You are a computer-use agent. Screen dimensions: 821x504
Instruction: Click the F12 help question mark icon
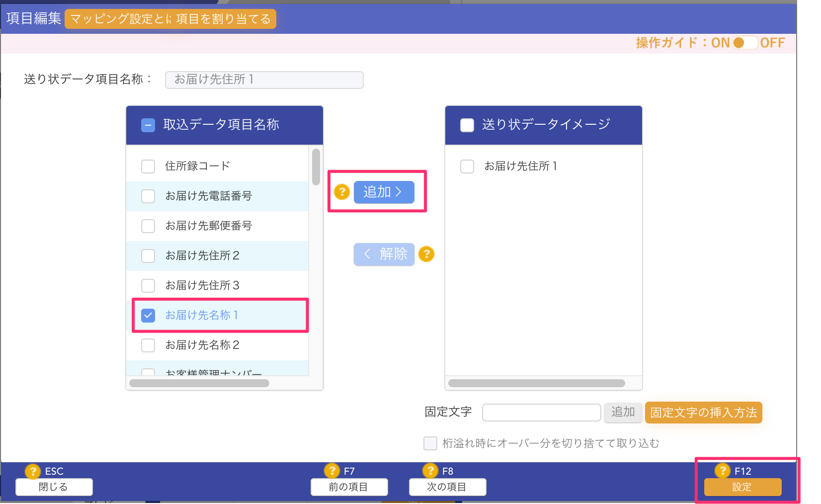click(x=722, y=471)
